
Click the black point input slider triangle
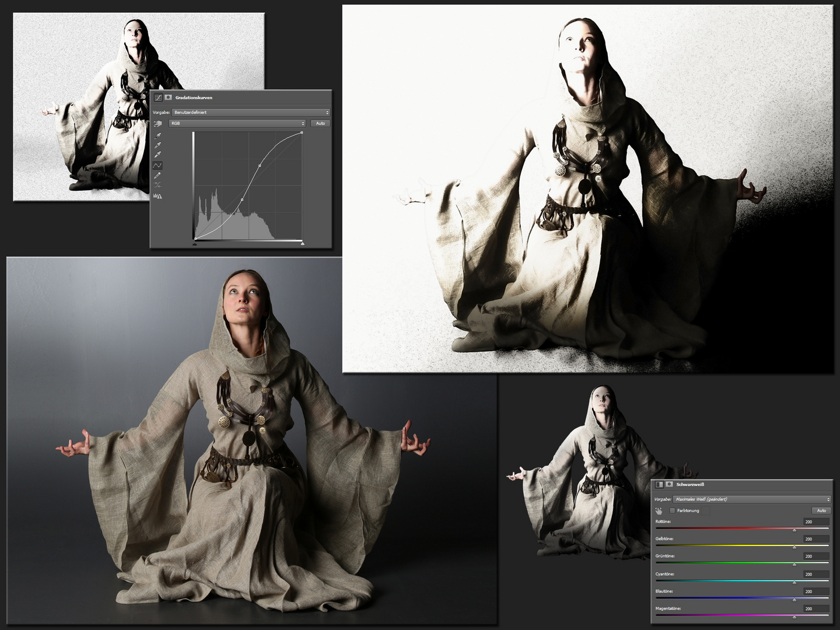[x=194, y=244]
